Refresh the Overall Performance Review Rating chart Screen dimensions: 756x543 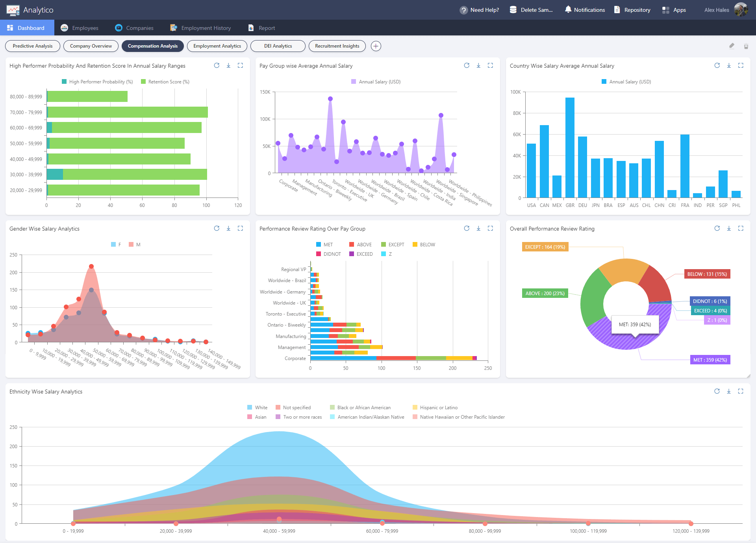click(x=717, y=228)
